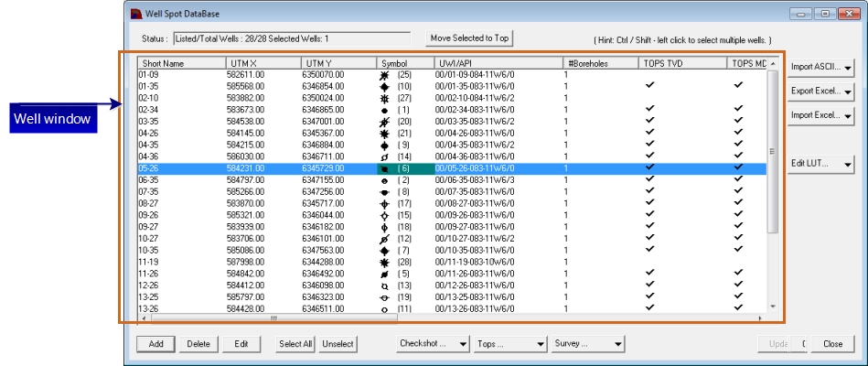
Task: Close the dialog with Close button
Action: [x=832, y=344]
